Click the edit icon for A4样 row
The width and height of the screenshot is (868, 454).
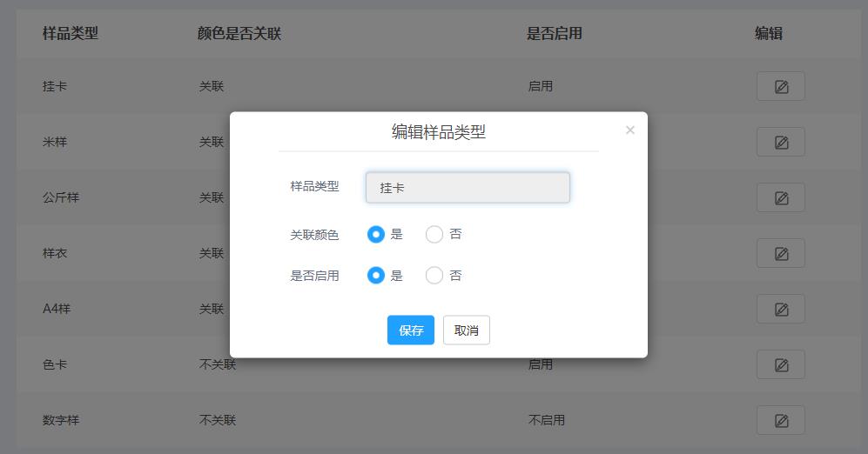pos(781,309)
